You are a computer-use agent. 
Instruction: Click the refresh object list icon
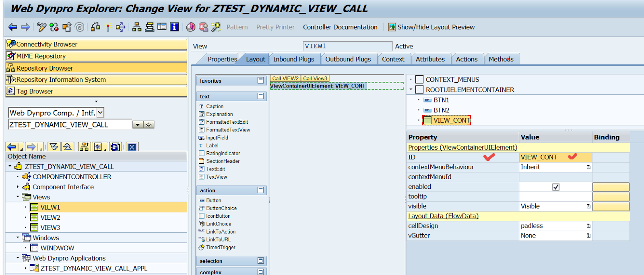(x=115, y=147)
